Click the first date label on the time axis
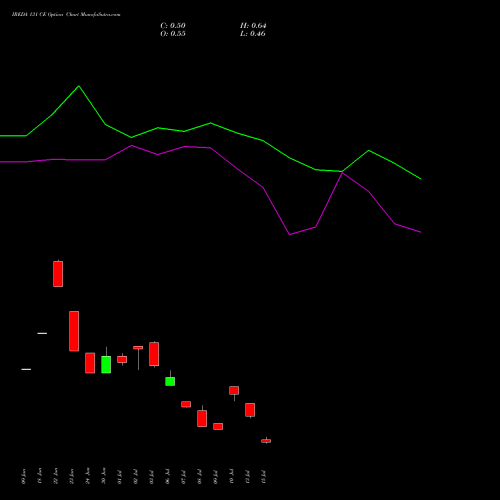 pos(23,476)
